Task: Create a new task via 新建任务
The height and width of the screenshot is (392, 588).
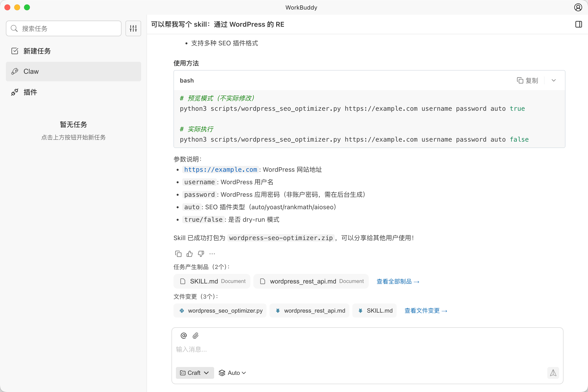Action: tap(73, 51)
